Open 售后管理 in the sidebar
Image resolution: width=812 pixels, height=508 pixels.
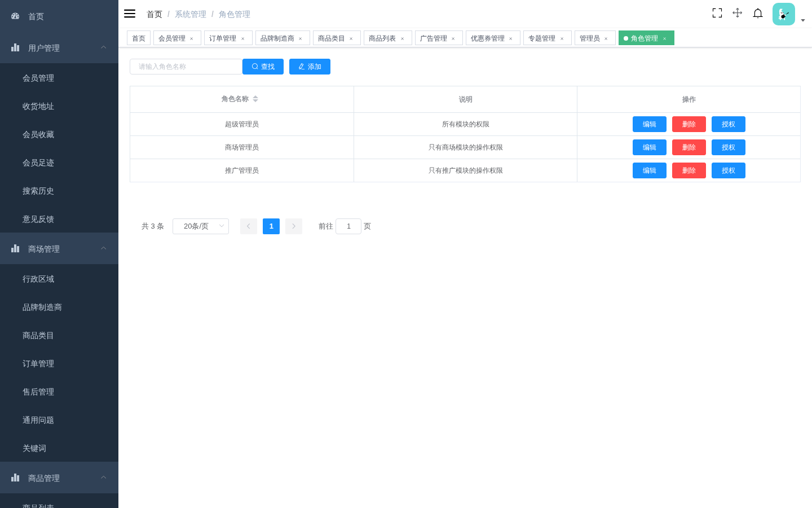click(59, 392)
